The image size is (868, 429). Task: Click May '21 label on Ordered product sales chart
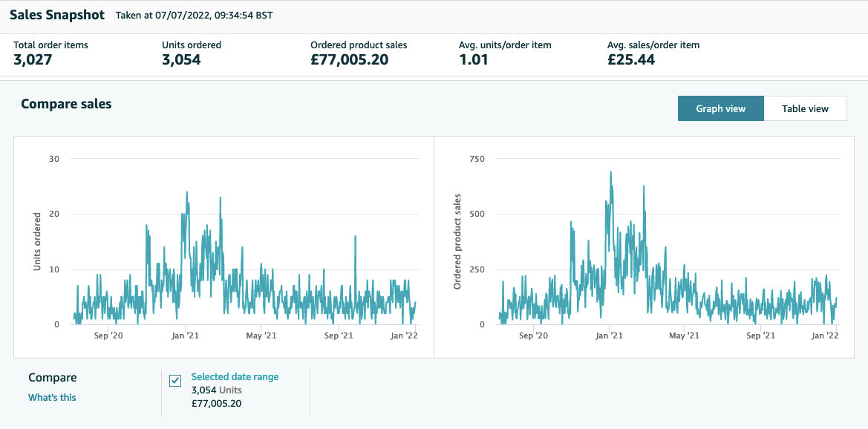[685, 336]
